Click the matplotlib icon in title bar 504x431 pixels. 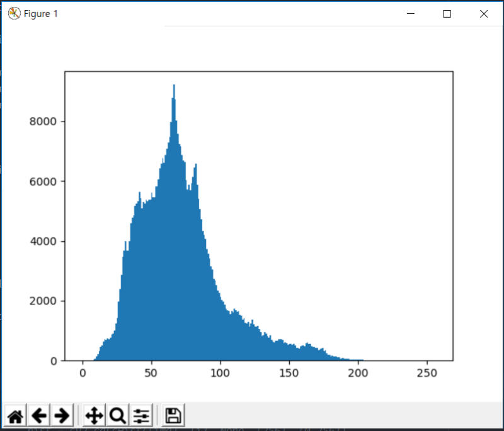[14, 13]
